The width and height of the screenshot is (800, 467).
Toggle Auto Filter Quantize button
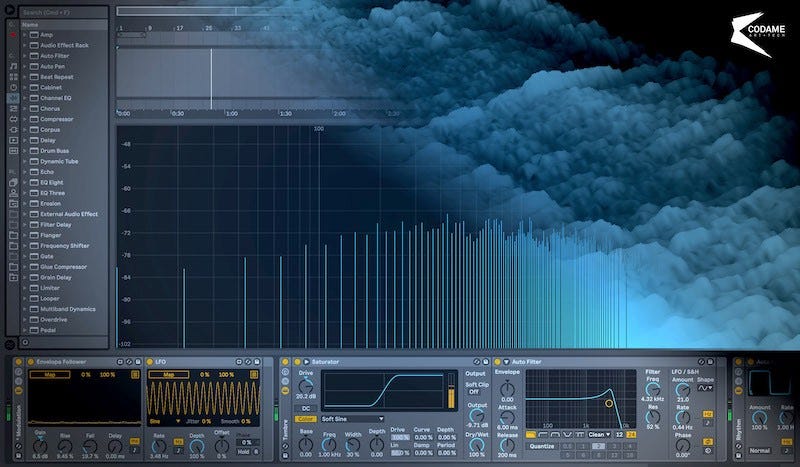542,446
